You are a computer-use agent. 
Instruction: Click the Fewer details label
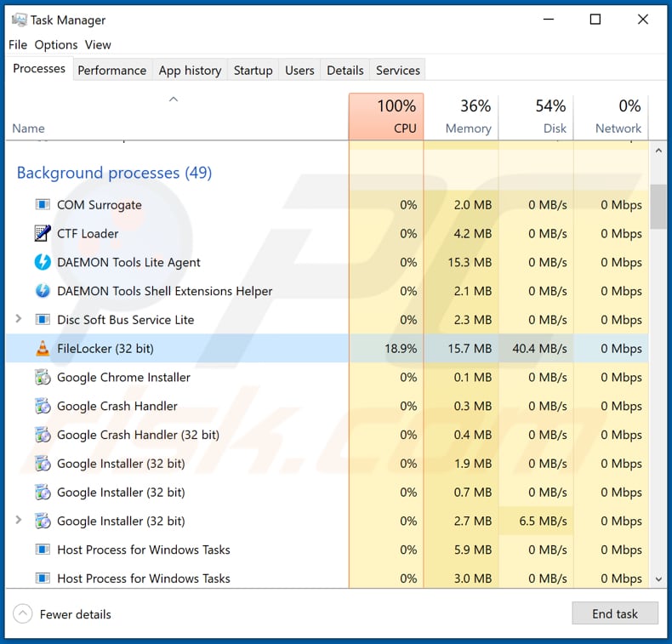tap(76, 614)
